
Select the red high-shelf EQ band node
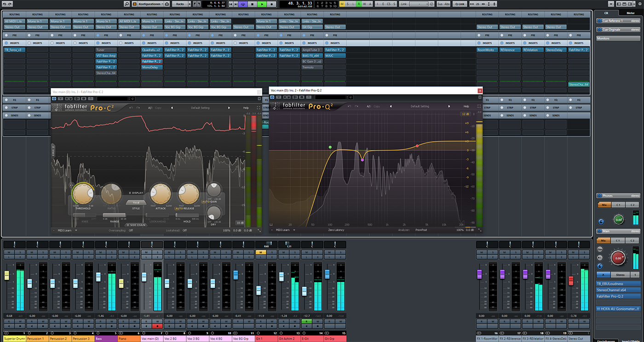pyautogui.click(x=417, y=146)
